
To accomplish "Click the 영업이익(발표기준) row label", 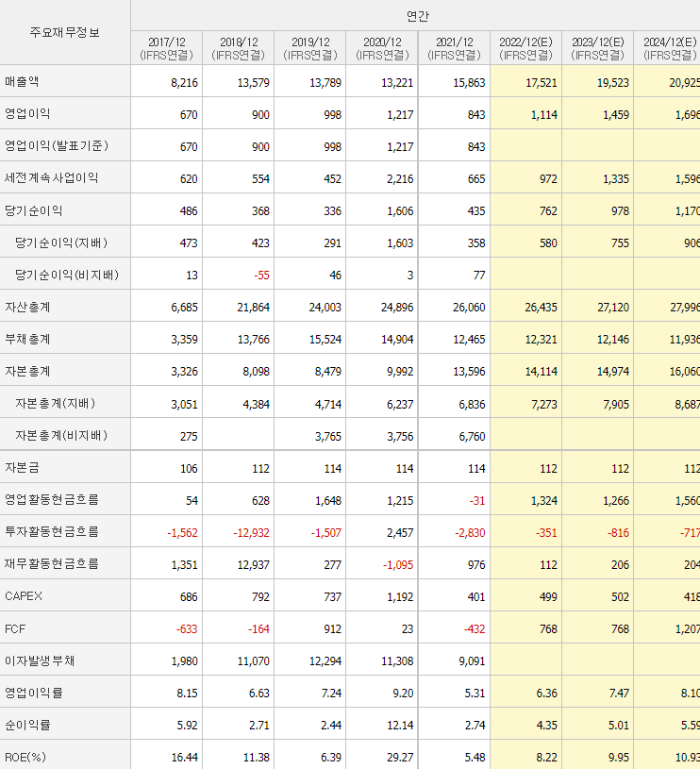I will click(x=57, y=145).
